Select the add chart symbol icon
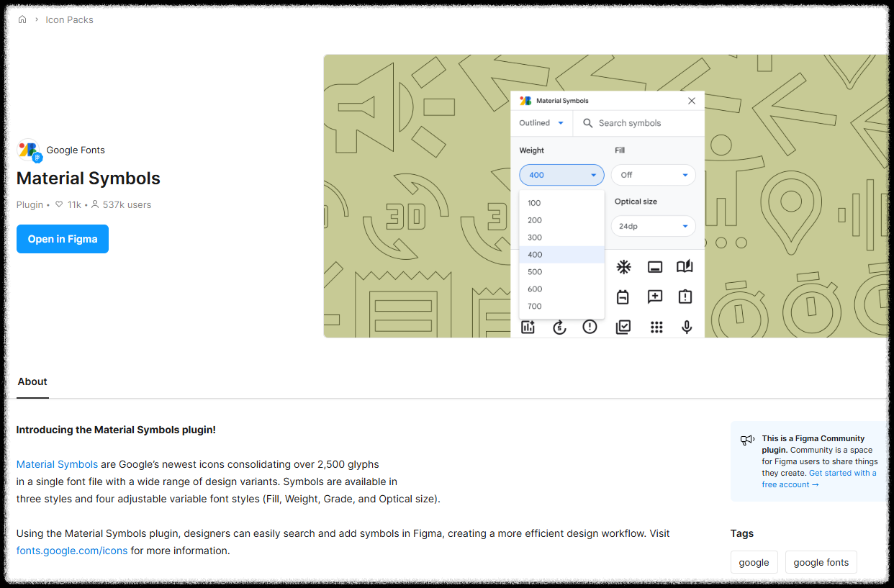 point(528,327)
